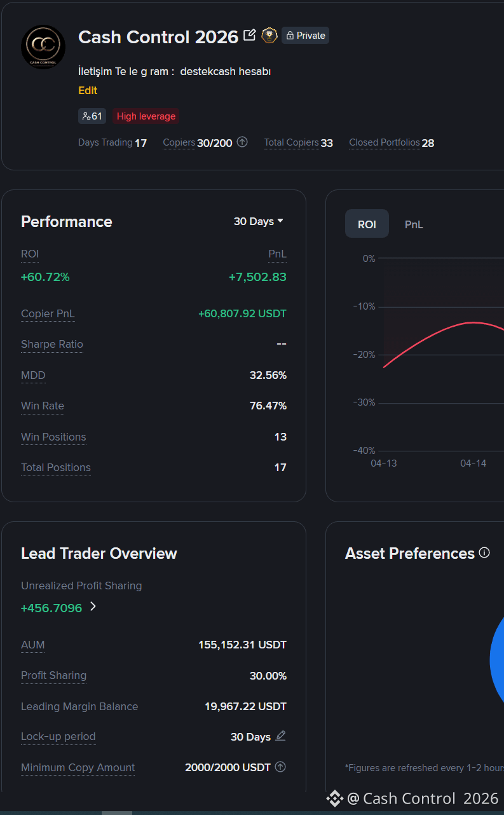
Task: Click the 32.56% MDD value
Action: coord(268,375)
